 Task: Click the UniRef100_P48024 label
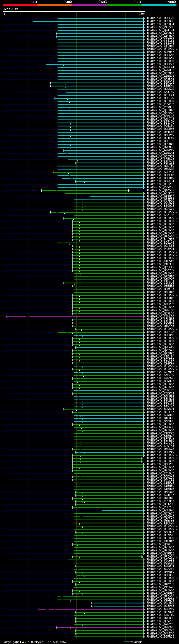click(161, 249)
